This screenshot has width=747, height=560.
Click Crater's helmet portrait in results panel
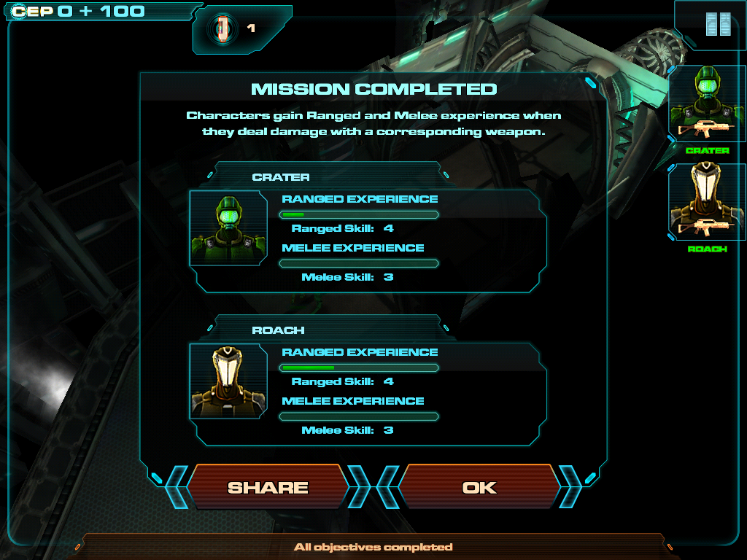(x=228, y=228)
